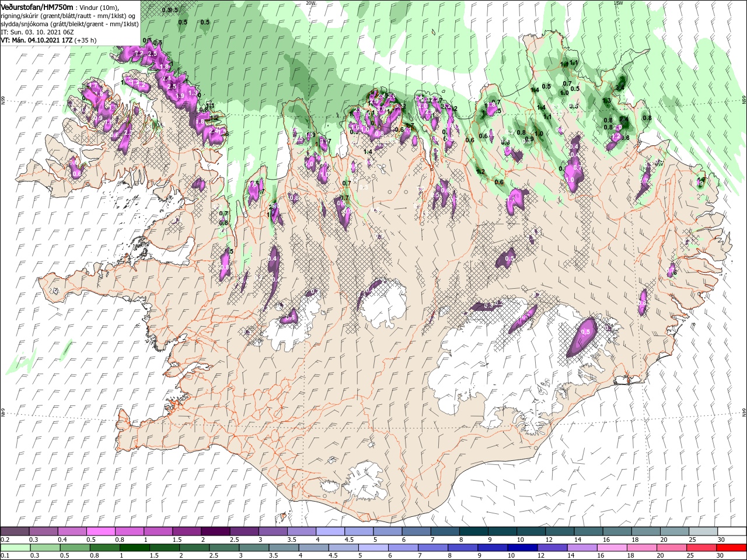This screenshot has width=747, height=560.
Task: Click the '12' label in snow legend row
Action: coord(550,540)
